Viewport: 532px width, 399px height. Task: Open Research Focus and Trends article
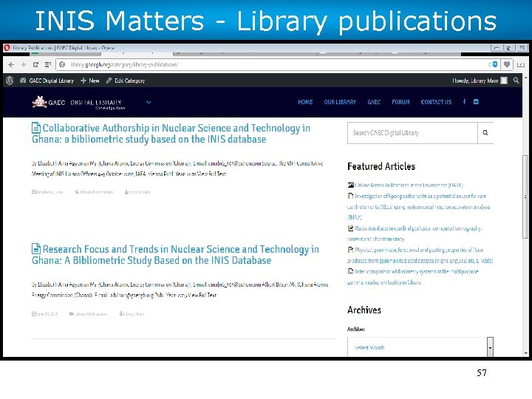point(175,254)
